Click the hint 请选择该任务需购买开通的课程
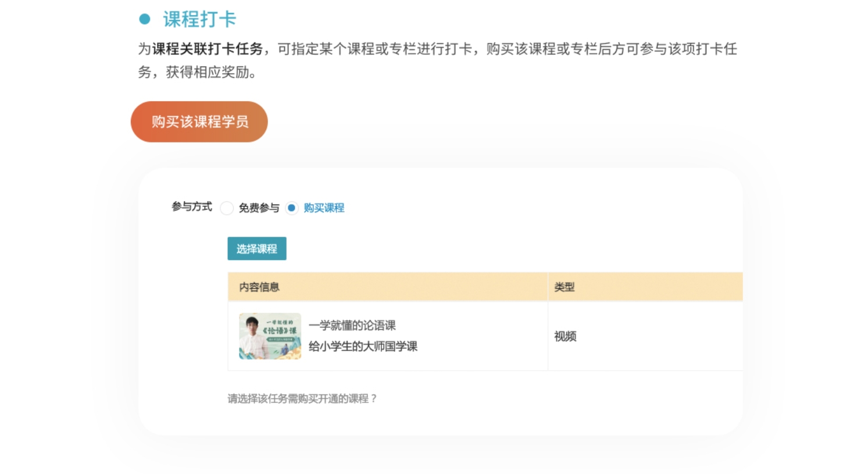The width and height of the screenshot is (868, 474). tap(298, 398)
